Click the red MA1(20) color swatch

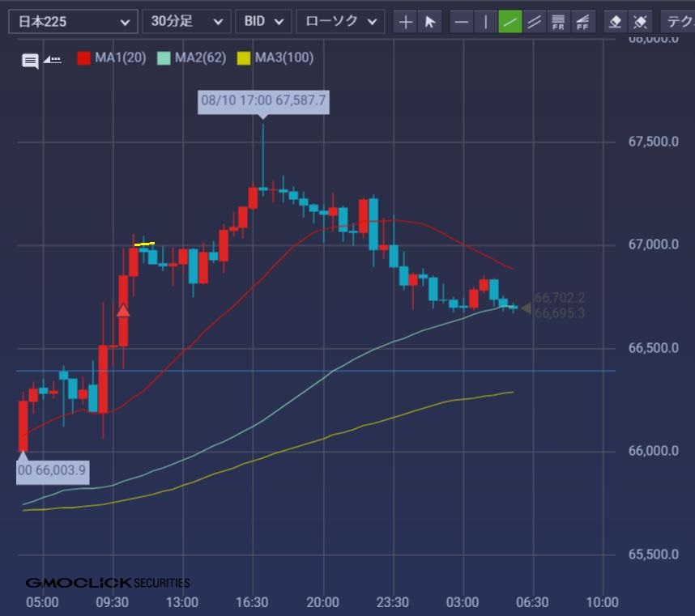[83, 58]
